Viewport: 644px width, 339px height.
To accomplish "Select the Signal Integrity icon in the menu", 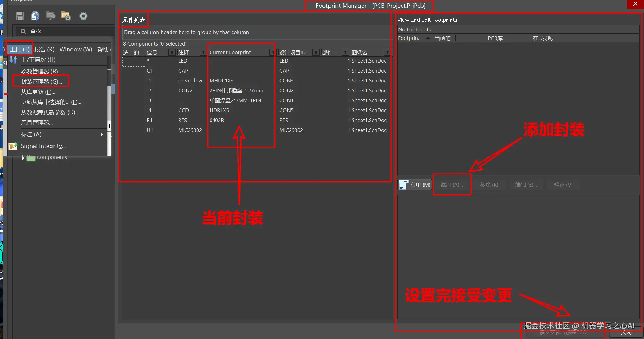I will (x=12, y=146).
